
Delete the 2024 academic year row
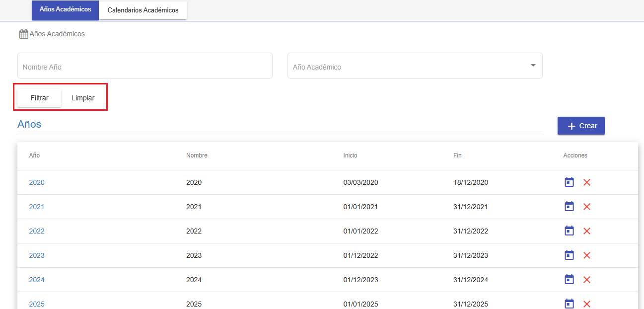(x=586, y=280)
